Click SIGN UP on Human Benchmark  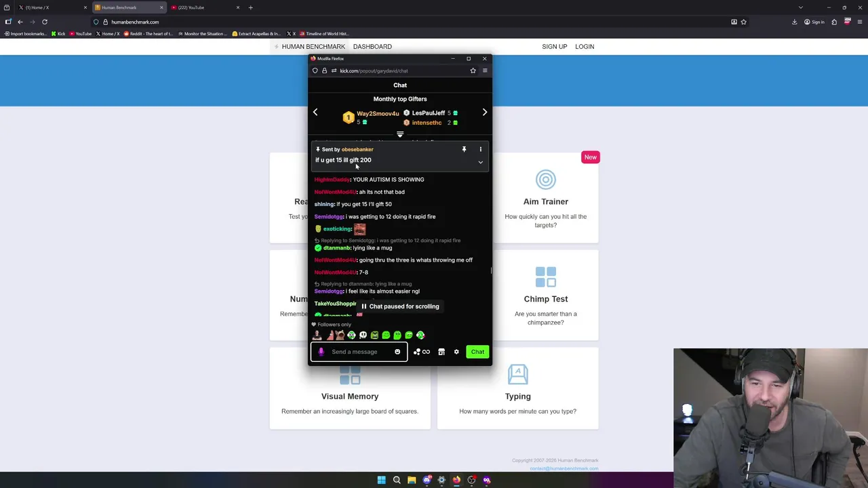(x=554, y=47)
